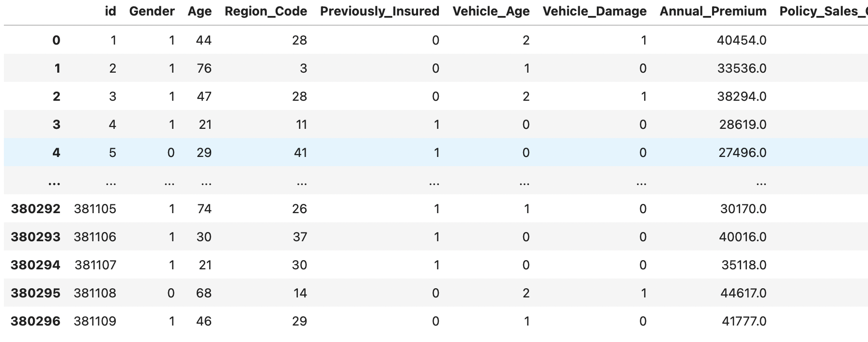
Task: Click the Previously_Insured column header
Action: click(380, 12)
